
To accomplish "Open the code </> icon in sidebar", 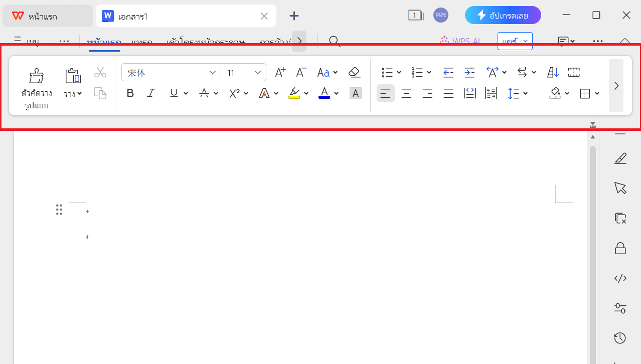I will coord(620,278).
